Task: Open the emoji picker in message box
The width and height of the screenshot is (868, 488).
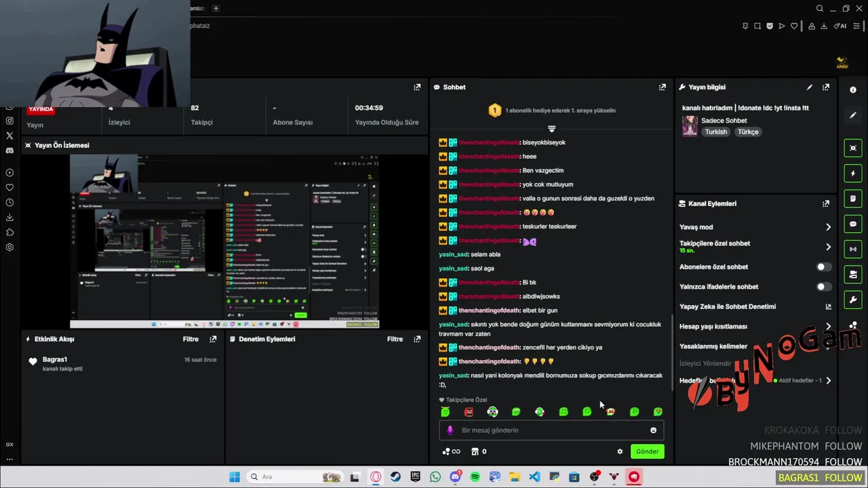Action: [x=653, y=430]
